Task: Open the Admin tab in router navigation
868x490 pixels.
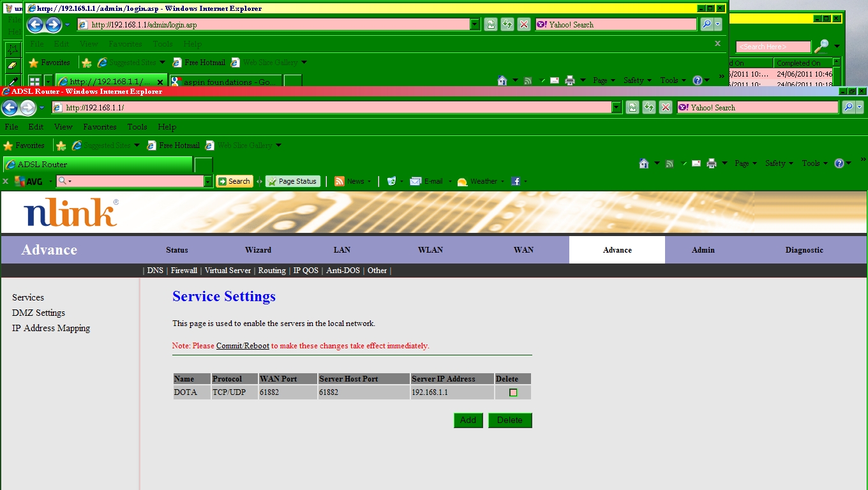Action: click(703, 250)
